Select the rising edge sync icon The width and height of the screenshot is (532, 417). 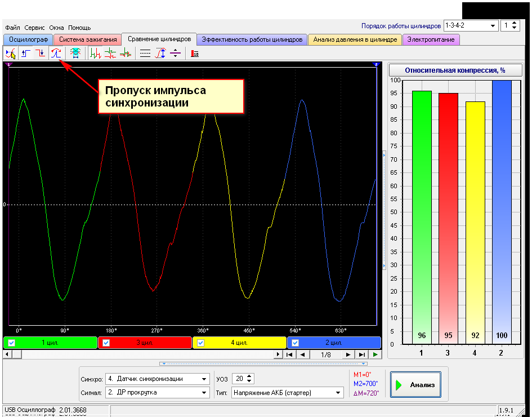26,54
